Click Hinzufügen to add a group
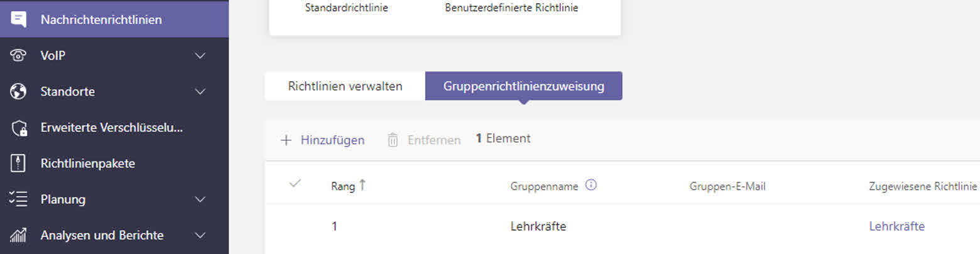Viewport: 980px width, 254px height. (x=322, y=140)
